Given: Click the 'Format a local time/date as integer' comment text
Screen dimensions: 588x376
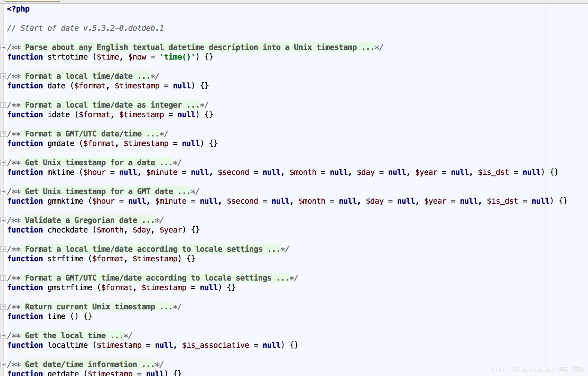Looking at the screenshot, I should [110, 105].
